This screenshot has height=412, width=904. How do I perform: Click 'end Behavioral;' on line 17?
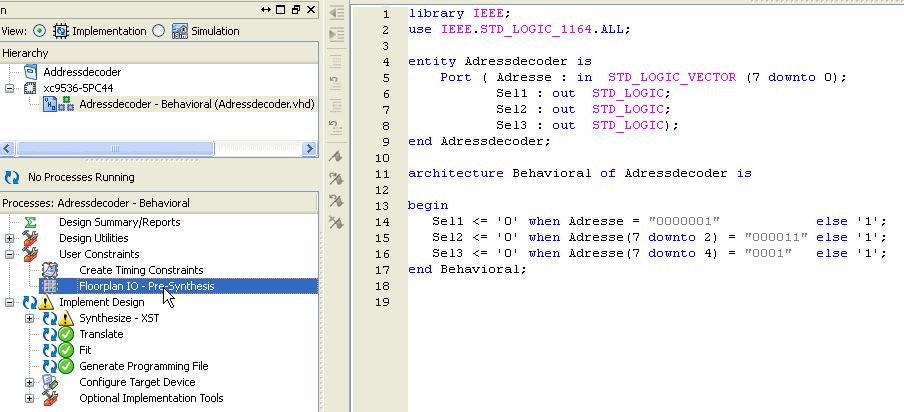click(x=468, y=269)
